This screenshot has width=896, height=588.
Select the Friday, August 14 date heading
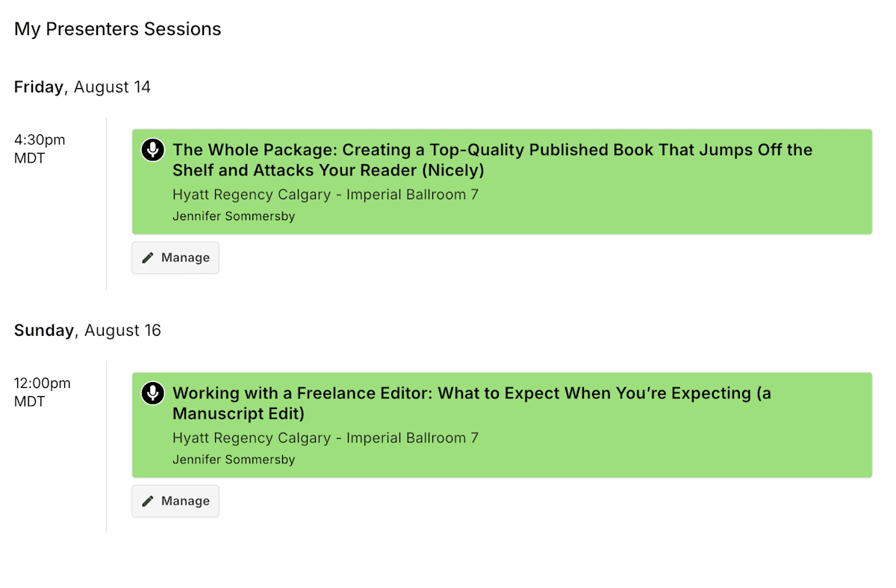coord(82,87)
